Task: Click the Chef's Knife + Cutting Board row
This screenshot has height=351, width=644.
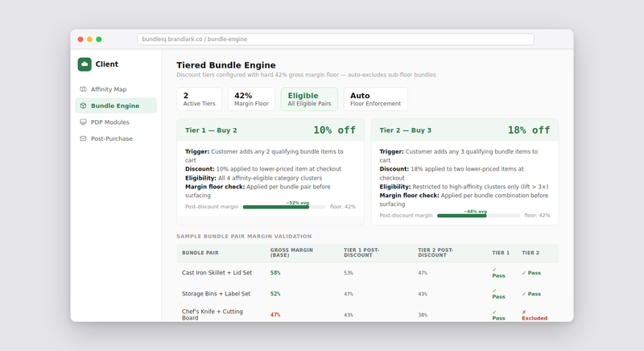Action: pos(368,315)
